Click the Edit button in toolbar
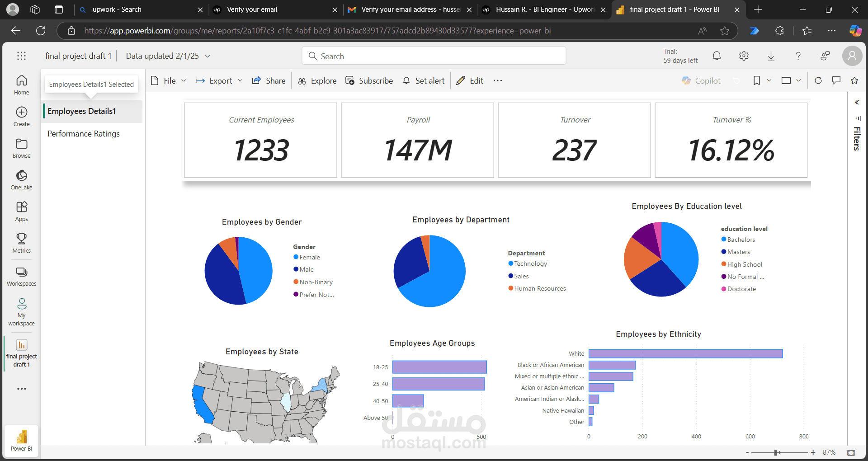868x461 pixels. (x=470, y=80)
